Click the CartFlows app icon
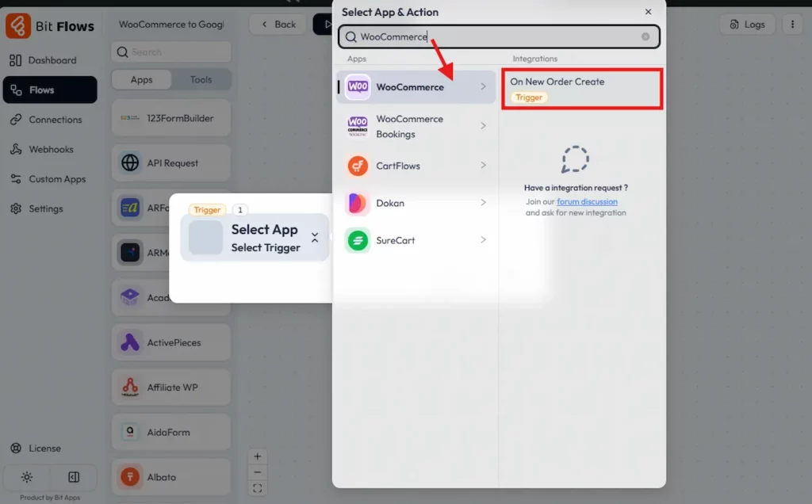Image resolution: width=812 pixels, height=504 pixels. 358,166
